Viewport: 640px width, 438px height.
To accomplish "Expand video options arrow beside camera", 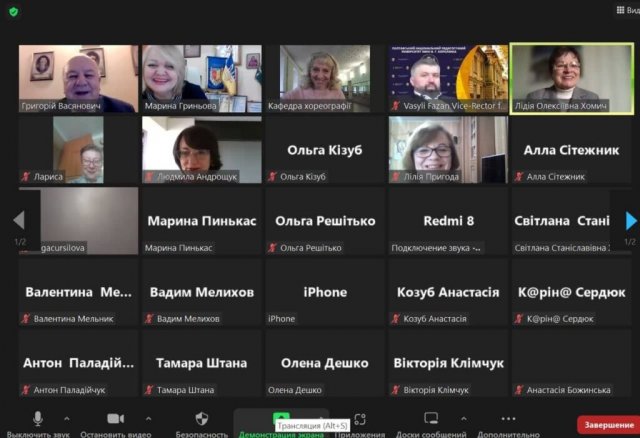I will [148, 418].
